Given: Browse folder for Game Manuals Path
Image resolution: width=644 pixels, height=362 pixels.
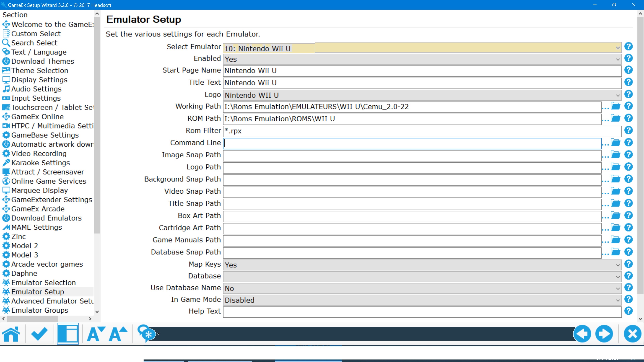Looking at the screenshot, I should tap(615, 240).
